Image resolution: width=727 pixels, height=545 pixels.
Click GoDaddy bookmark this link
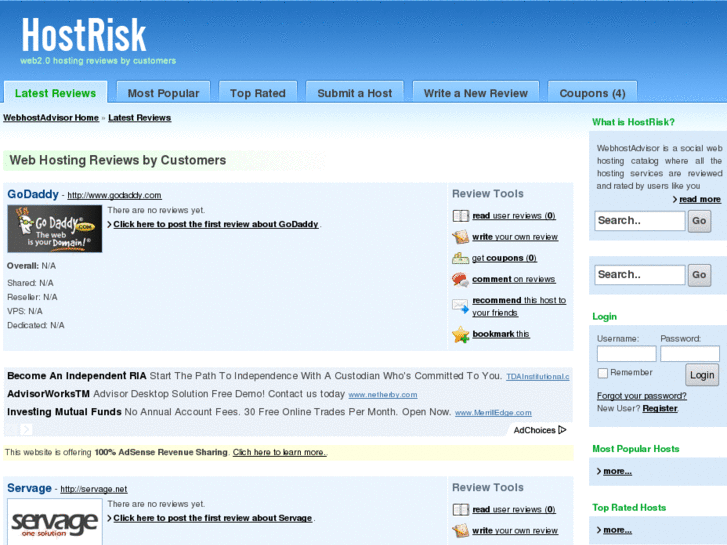tap(501, 334)
